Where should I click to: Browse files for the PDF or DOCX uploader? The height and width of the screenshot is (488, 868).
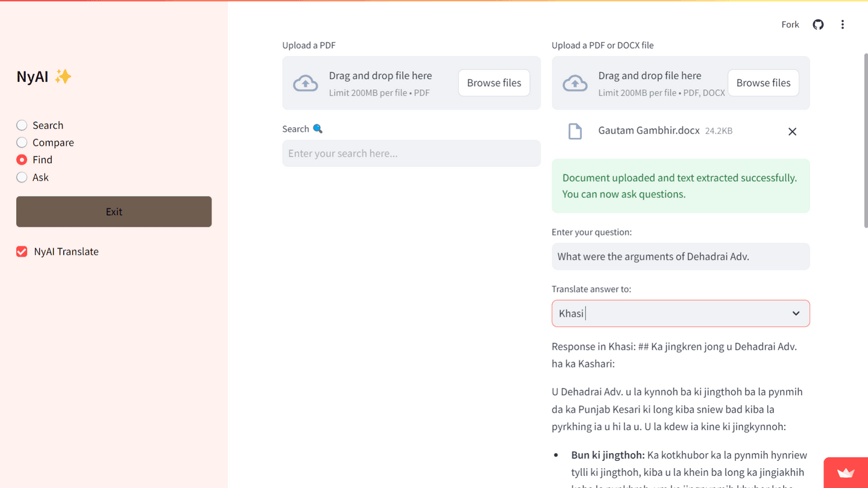pos(763,83)
